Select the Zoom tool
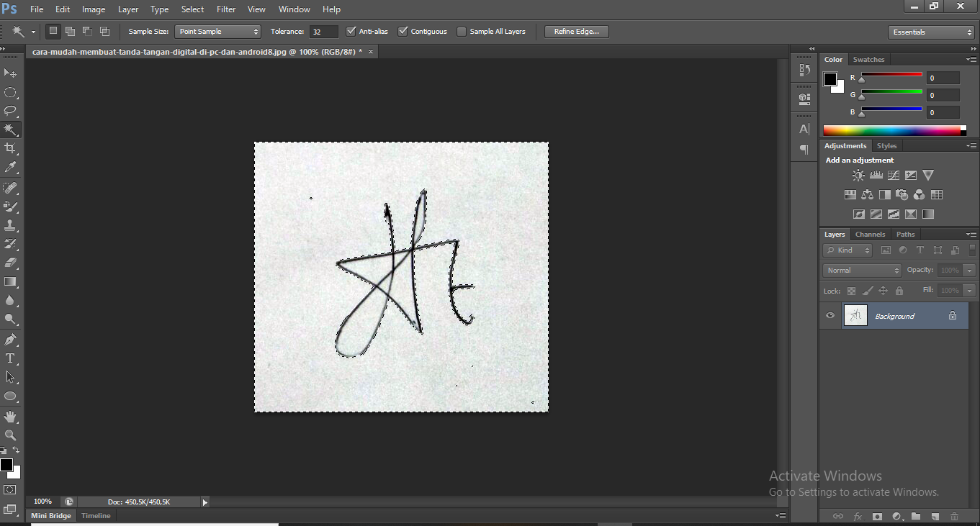Viewport: 980px width, 526px height. 10,435
